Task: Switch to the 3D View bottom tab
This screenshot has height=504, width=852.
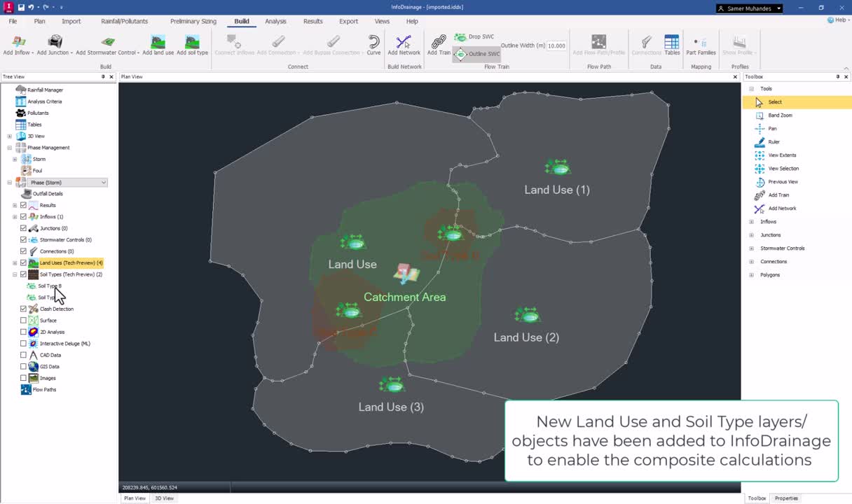Action: click(164, 498)
